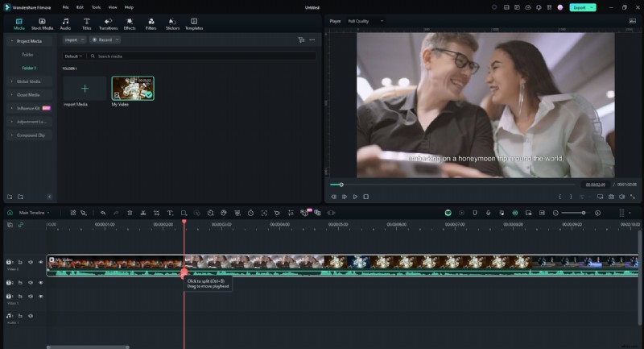Select the Folder item in Project Media
This screenshot has height=349, width=644.
click(27, 55)
